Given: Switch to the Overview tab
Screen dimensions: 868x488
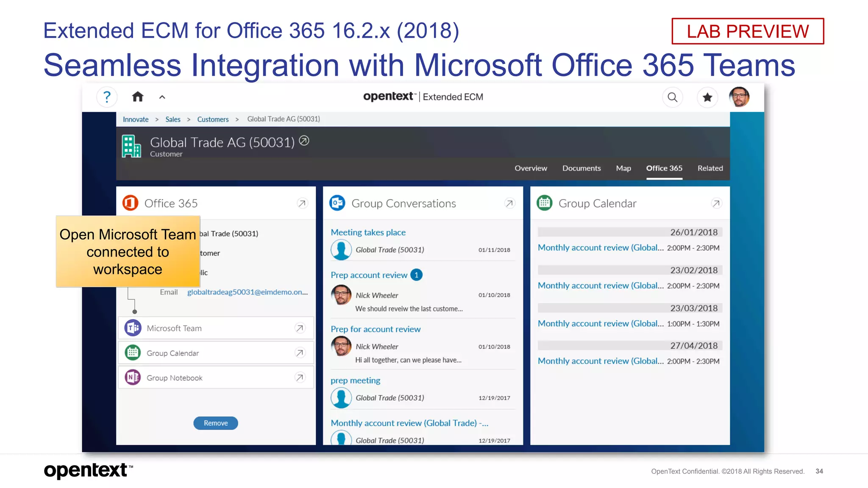Looking at the screenshot, I should pos(531,168).
